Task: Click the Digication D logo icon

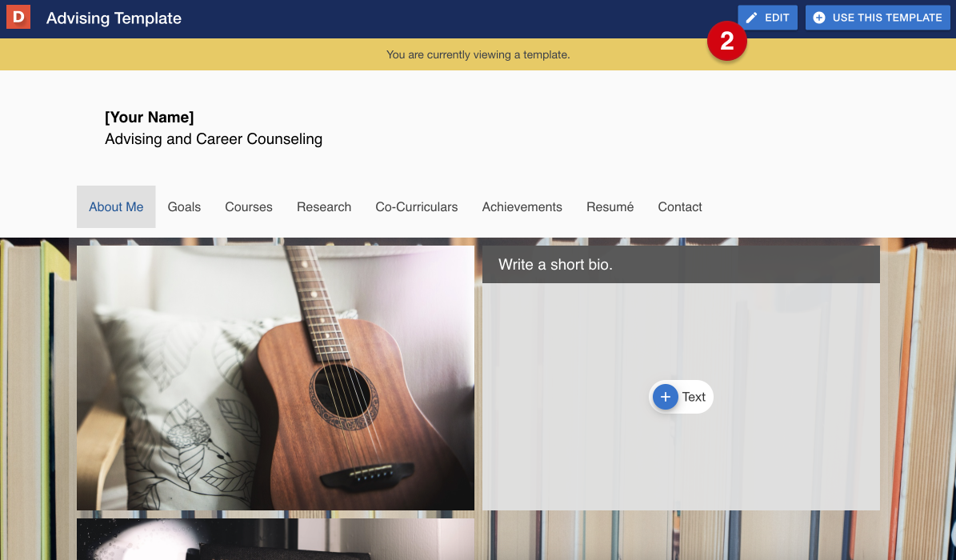Action: coord(18,17)
